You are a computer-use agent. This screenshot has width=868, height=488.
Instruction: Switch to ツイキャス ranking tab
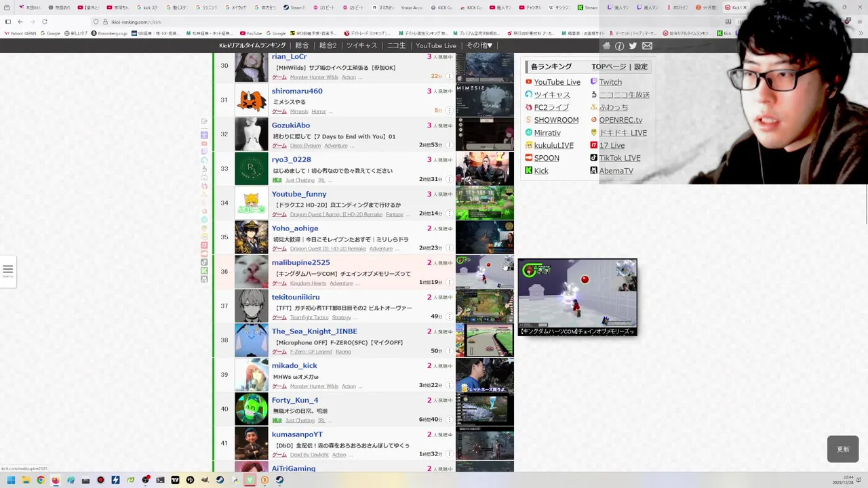pos(361,45)
